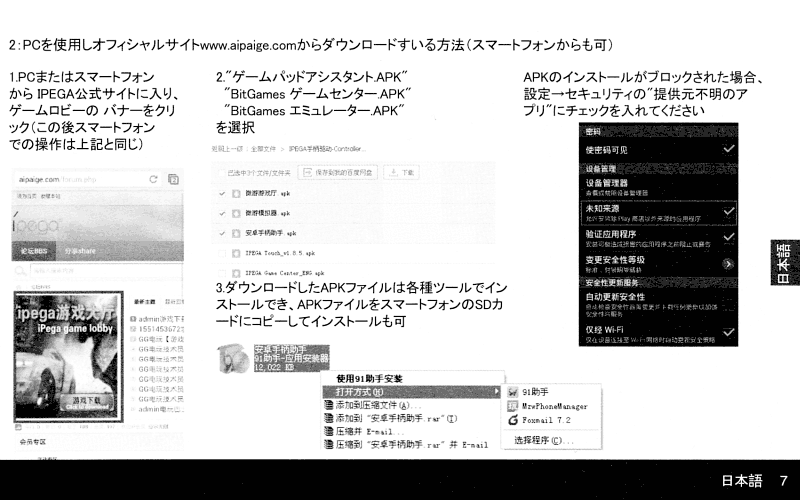Click the 游戏下载 download banner button
This screenshot has width=800, height=500.
[87, 403]
